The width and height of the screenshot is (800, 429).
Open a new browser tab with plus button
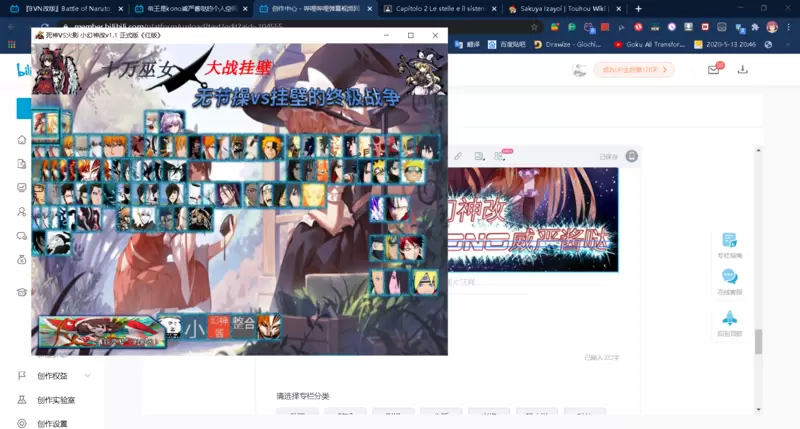point(638,9)
